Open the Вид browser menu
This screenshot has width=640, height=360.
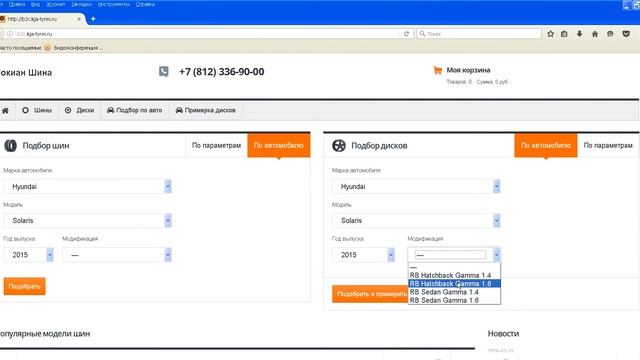point(36,4)
